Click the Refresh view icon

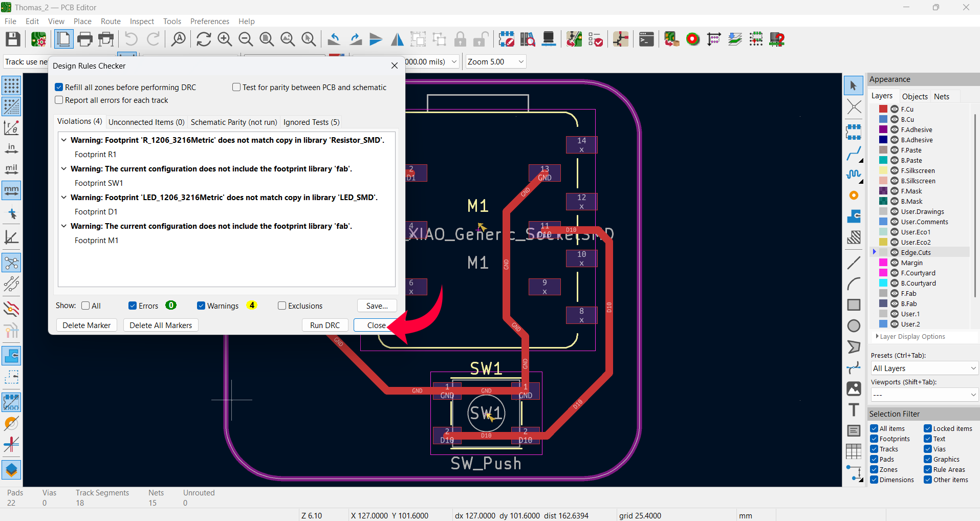tap(204, 39)
